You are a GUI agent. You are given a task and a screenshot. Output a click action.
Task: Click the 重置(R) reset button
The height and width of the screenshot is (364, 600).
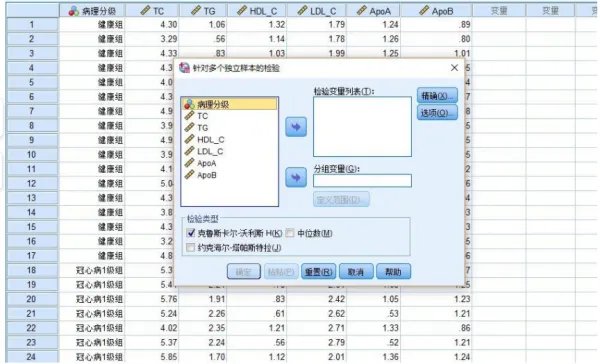(x=318, y=271)
